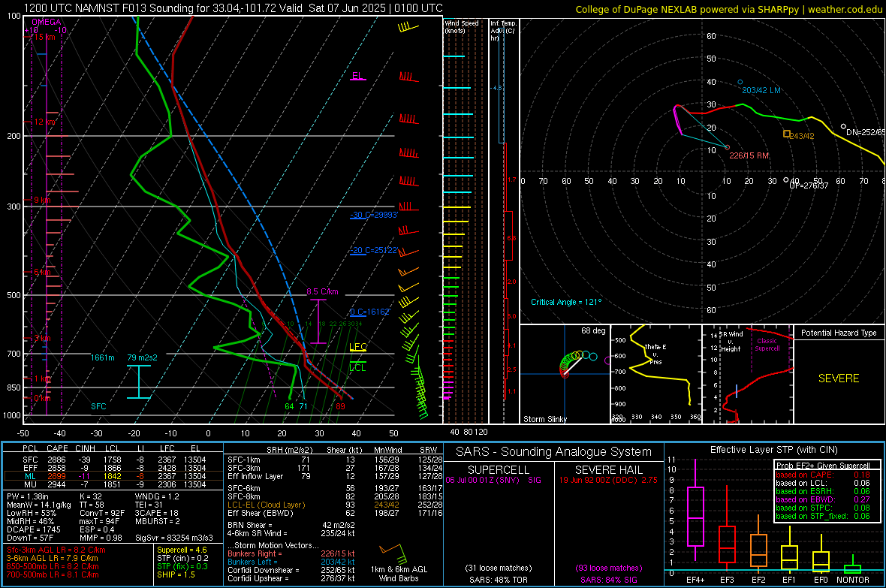This screenshot has height=588, width=886.
Task: Click the OMEGA label at top left
Action: click(x=46, y=22)
